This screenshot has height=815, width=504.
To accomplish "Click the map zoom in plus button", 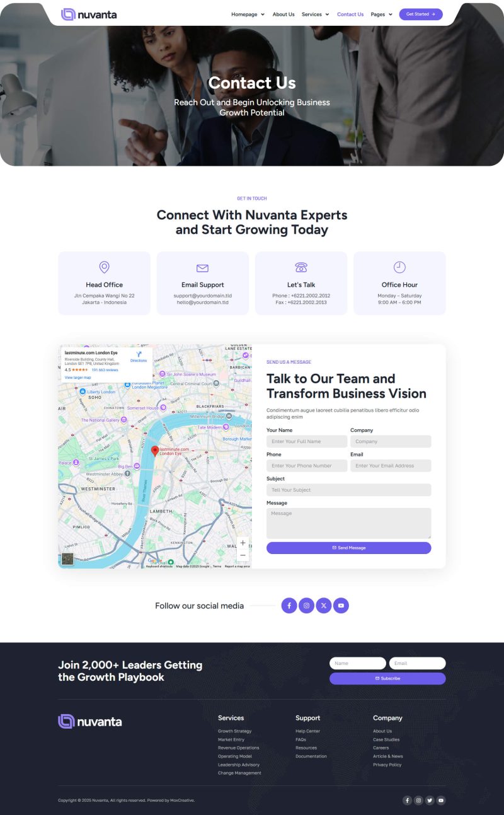I will click(243, 543).
